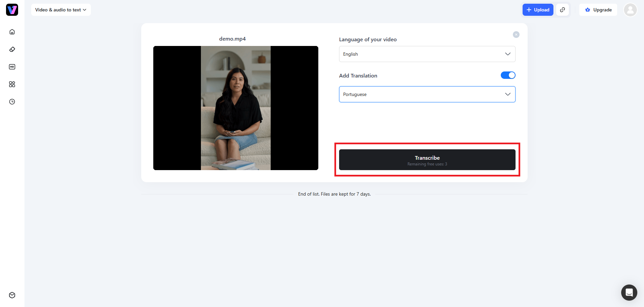The width and height of the screenshot is (644, 307).
Task: Click the Upload button
Action: point(538,10)
